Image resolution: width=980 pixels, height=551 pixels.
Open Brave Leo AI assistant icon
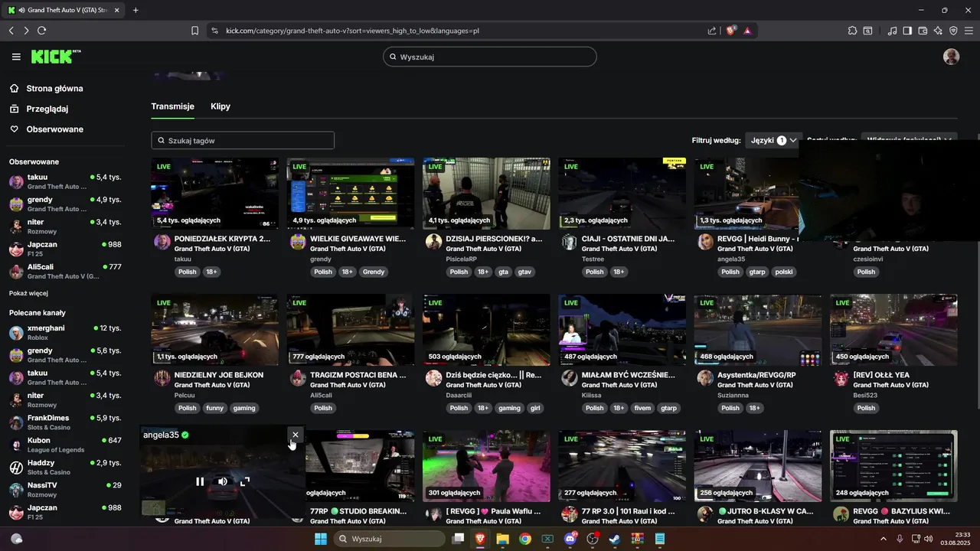click(938, 31)
